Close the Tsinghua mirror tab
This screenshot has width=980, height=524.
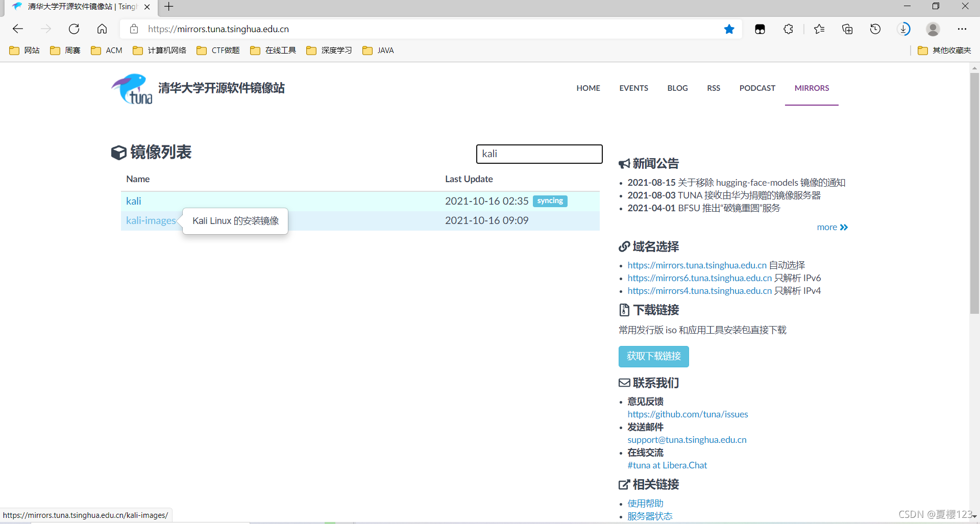[147, 7]
